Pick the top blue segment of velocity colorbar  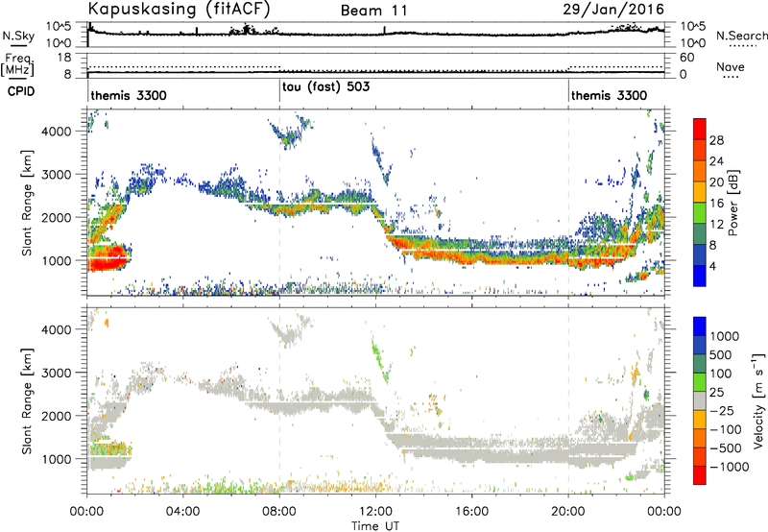(700, 326)
